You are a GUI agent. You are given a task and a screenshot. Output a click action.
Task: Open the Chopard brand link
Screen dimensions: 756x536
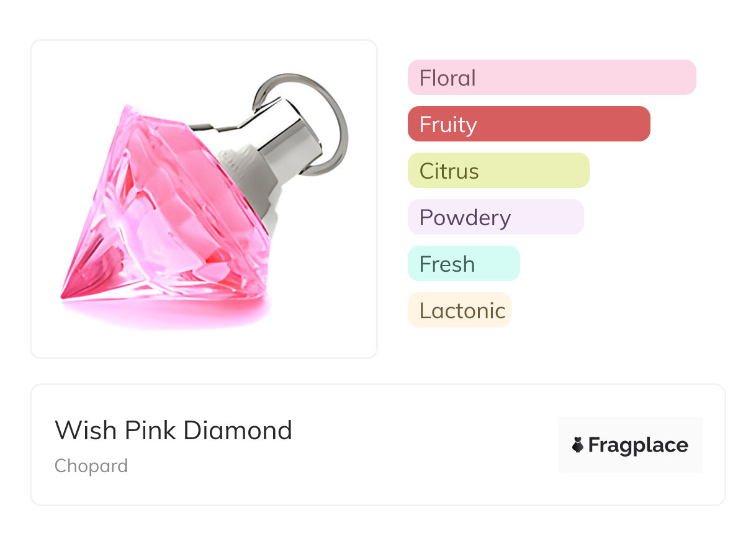click(x=91, y=466)
